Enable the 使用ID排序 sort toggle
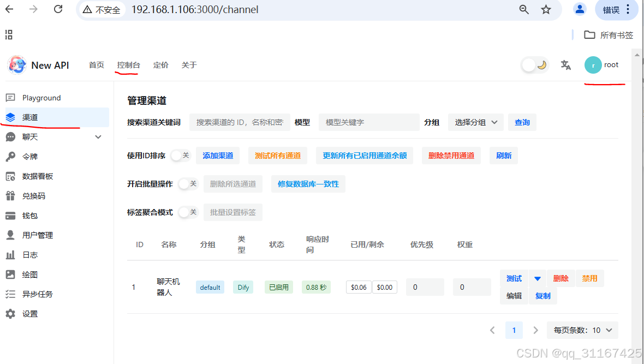Viewport: 644px width, 364px height. click(x=180, y=156)
